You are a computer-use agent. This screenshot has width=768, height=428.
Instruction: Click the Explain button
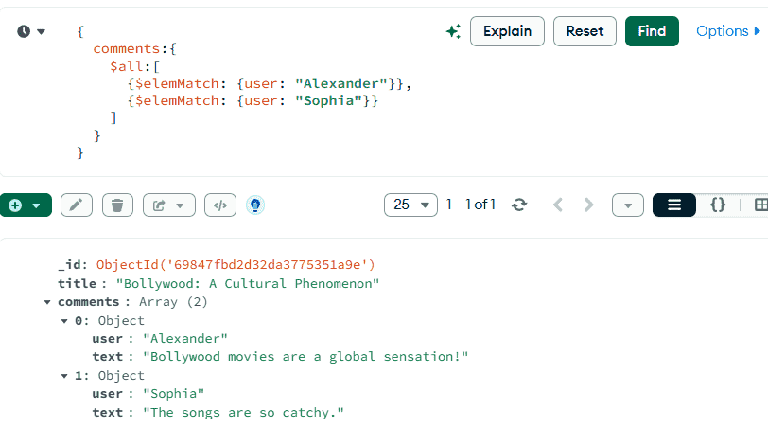click(x=507, y=31)
